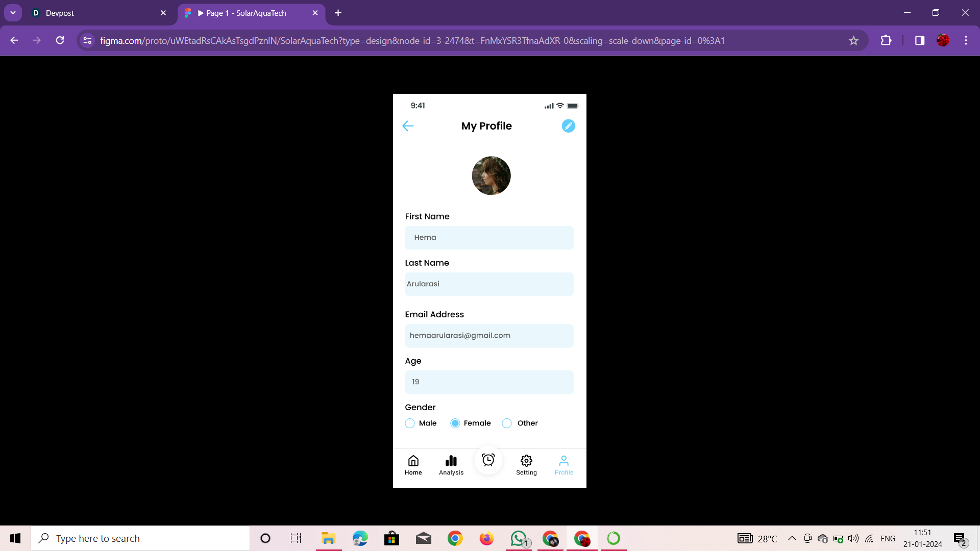The width and height of the screenshot is (980, 551).
Task: Open Chrome three-dot menu
Action: 966,41
